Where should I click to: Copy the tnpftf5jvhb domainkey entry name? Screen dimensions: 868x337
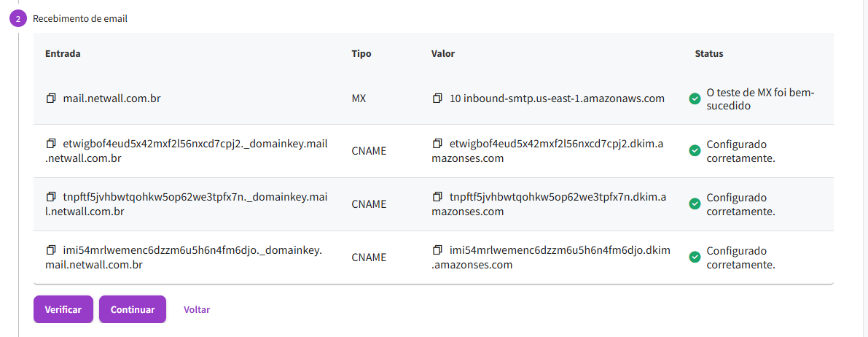pyautogui.click(x=51, y=197)
